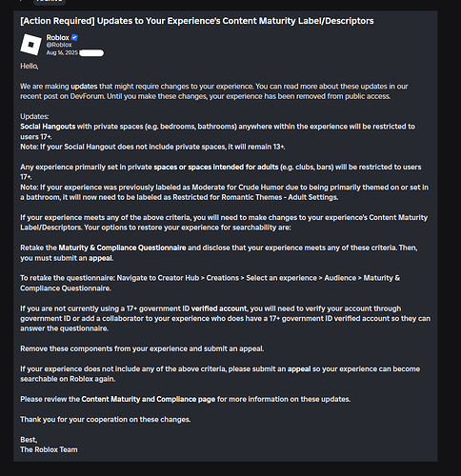Click the 'Updates:' heading text

[x=34, y=116]
